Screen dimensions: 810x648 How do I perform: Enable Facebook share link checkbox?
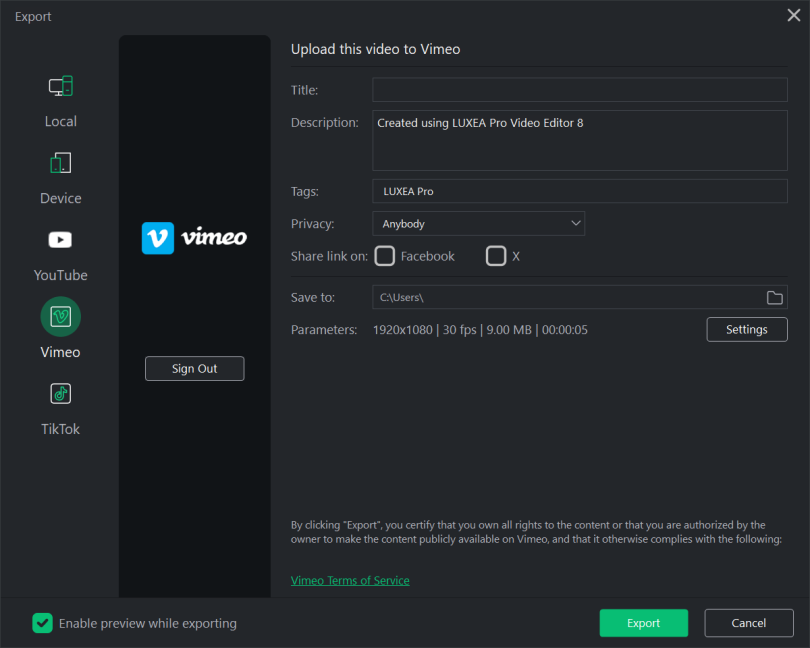click(x=385, y=256)
